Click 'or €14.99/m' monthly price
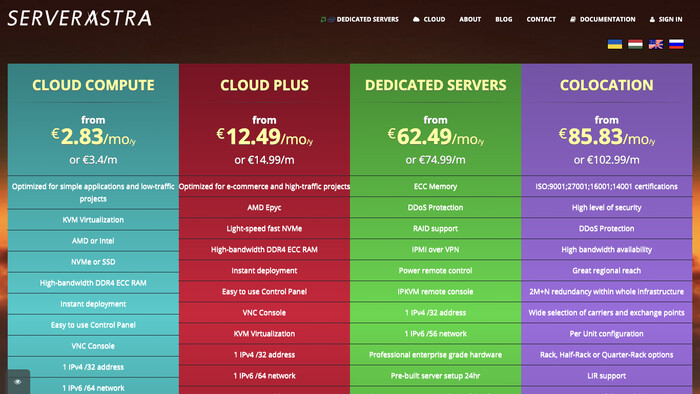Viewport: 700px width, 394px height. (264, 160)
